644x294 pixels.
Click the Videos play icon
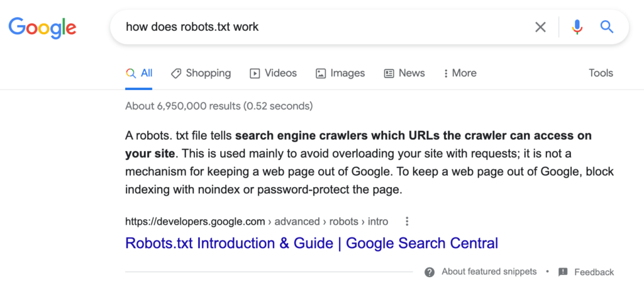coord(255,73)
